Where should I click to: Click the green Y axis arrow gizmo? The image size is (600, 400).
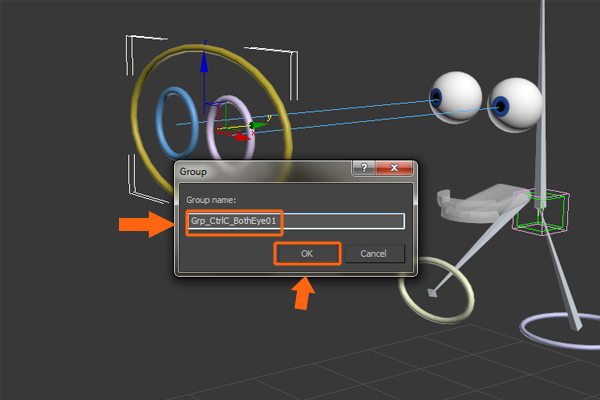pos(258,125)
